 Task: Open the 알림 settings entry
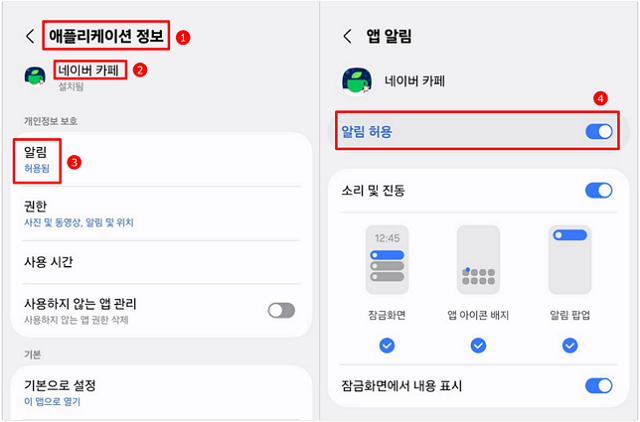[x=38, y=160]
